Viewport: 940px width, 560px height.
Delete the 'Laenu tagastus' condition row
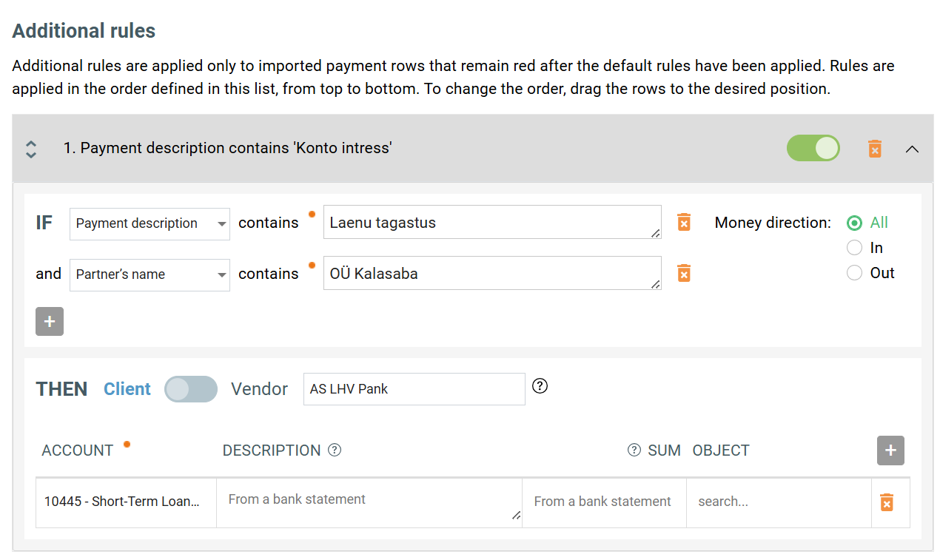(x=684, y=223)
